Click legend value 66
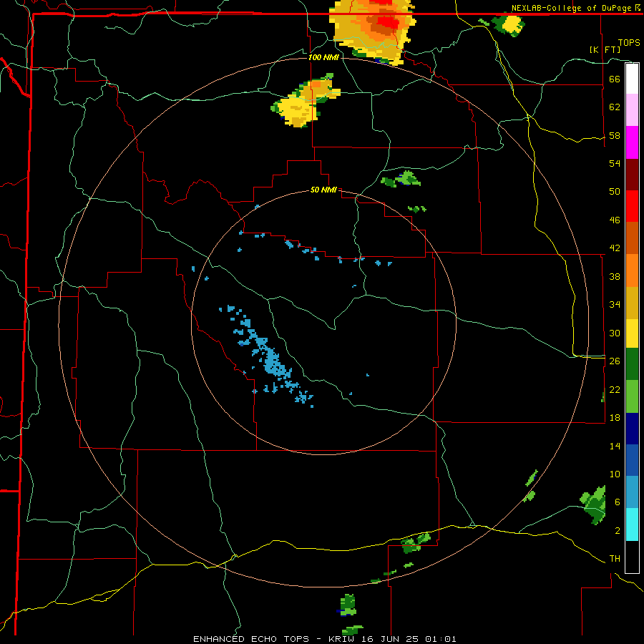Viewport: 644px width, 644px height. coord(615,79)
